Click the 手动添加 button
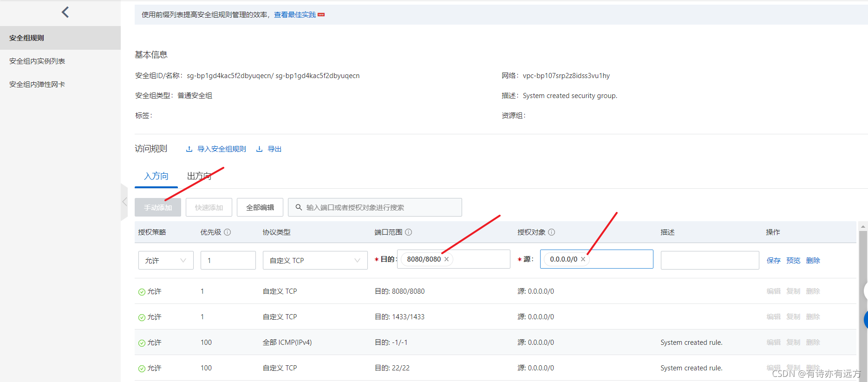 158,207
